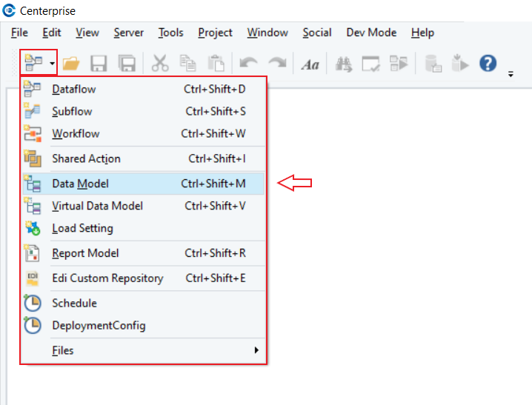Open the Dev Mode menu
The image size is (532, 405).
coord(371,33)
